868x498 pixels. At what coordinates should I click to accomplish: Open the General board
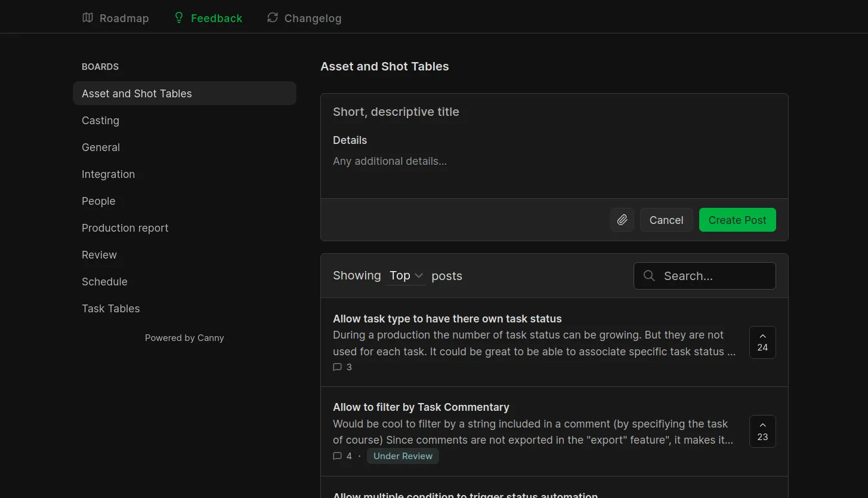[184, 147]
